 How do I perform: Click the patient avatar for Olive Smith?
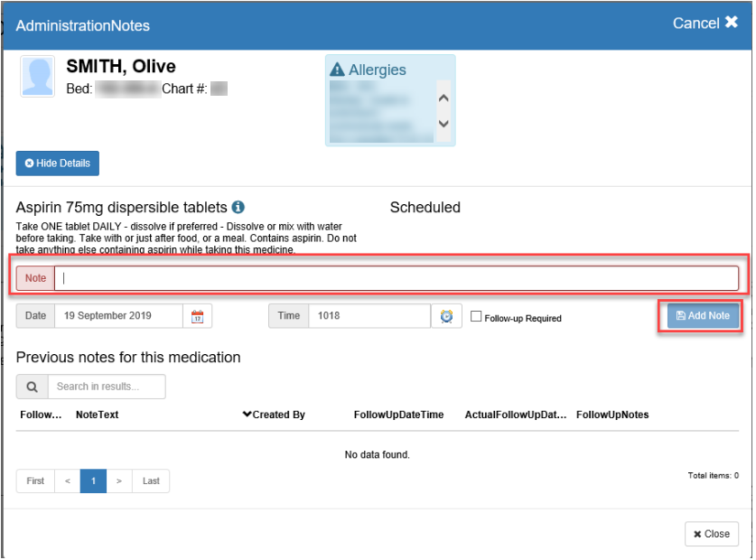click(x=38, y=78)
